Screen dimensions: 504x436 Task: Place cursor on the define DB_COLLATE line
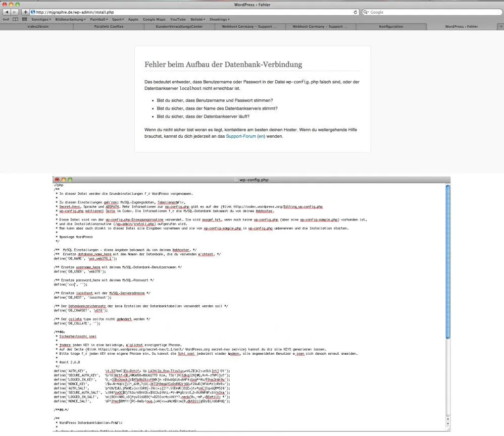[x=77, y=323]
